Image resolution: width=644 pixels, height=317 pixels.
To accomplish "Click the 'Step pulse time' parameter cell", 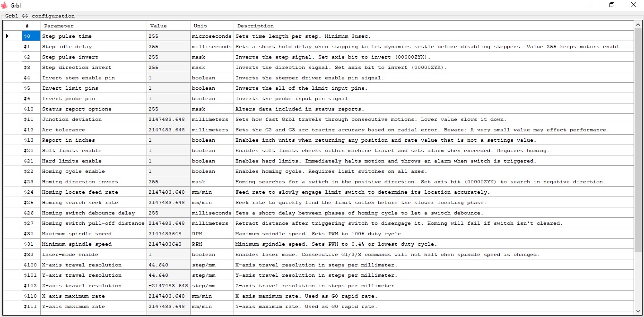I will point(94,36).
